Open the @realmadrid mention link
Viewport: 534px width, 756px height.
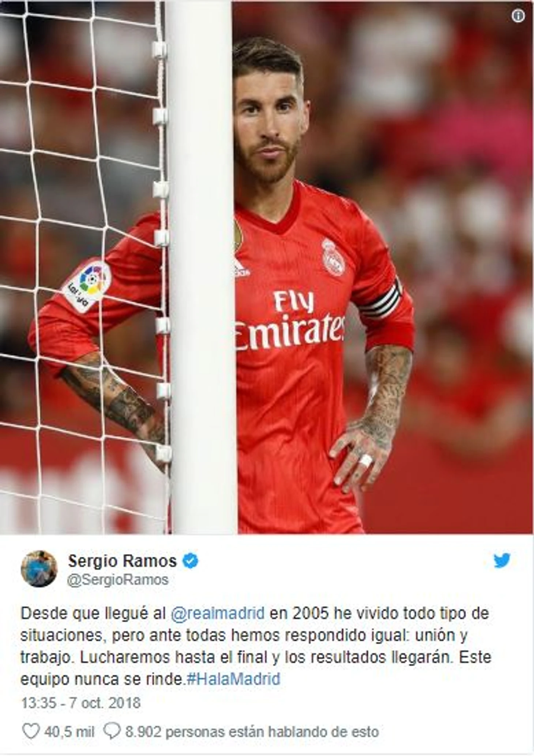(218, 613)
